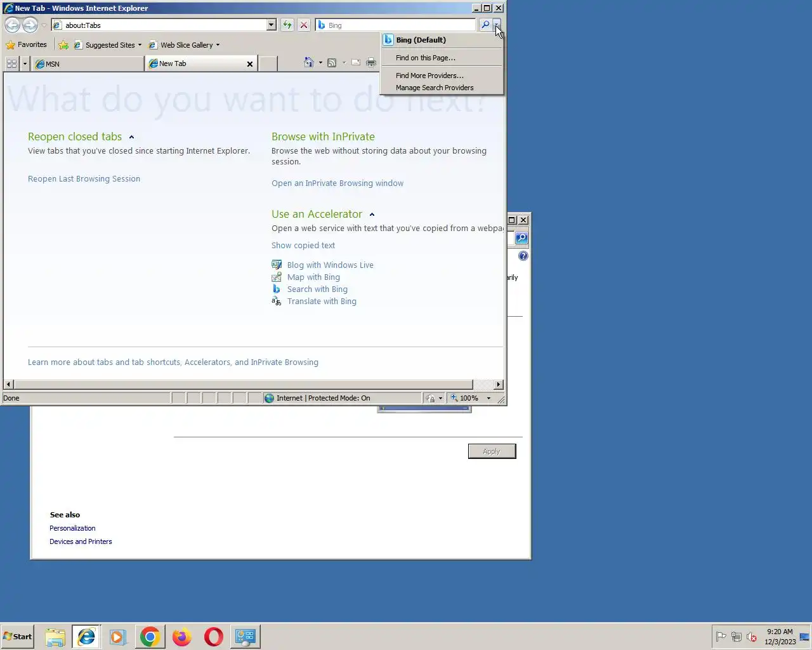This screenshot has height=650, width=812.
Task: Launch Google Chrome from taskbar
Action: (x=150, y=637)
